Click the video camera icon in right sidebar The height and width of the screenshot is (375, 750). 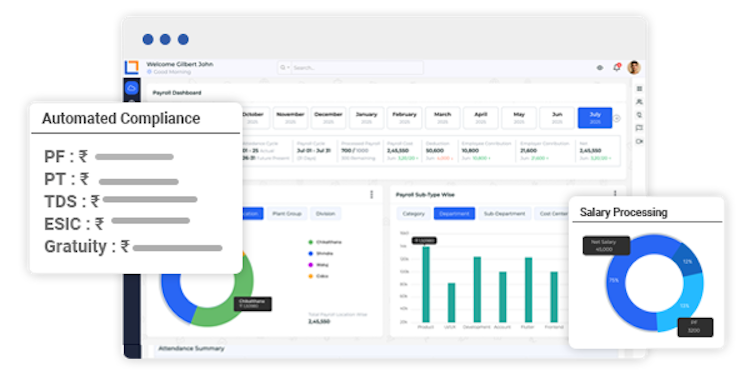640,141
